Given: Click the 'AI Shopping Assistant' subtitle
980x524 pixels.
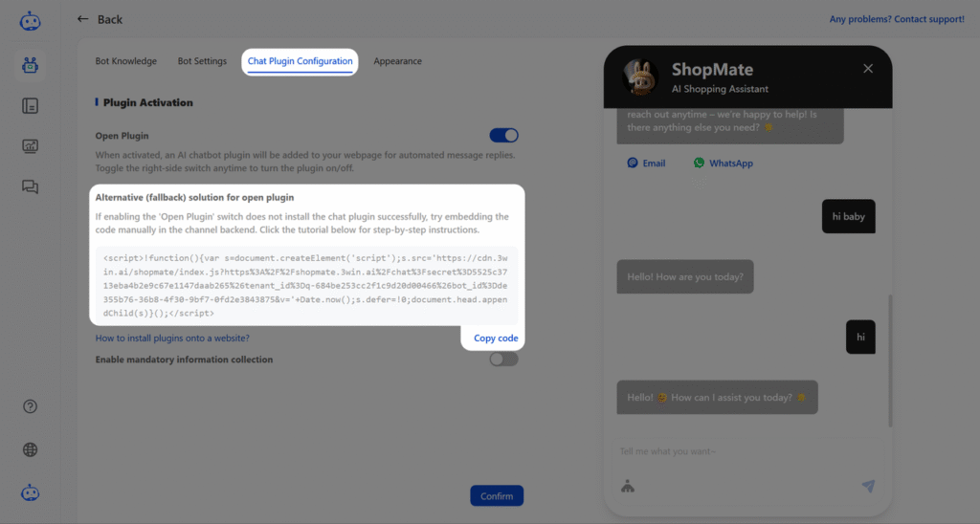Looking at the screenshot, I should click(720, 89).
